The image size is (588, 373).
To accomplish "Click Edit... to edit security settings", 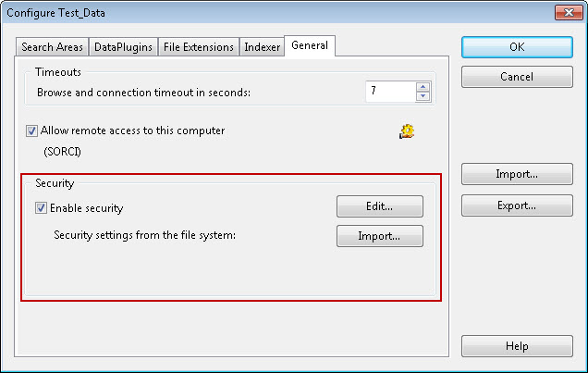I will 379,206.
